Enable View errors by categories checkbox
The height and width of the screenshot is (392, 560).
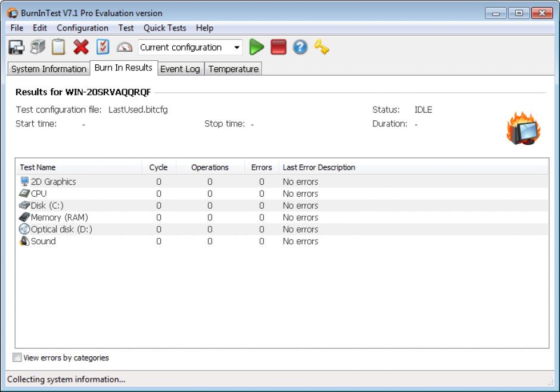pos(17,357)
